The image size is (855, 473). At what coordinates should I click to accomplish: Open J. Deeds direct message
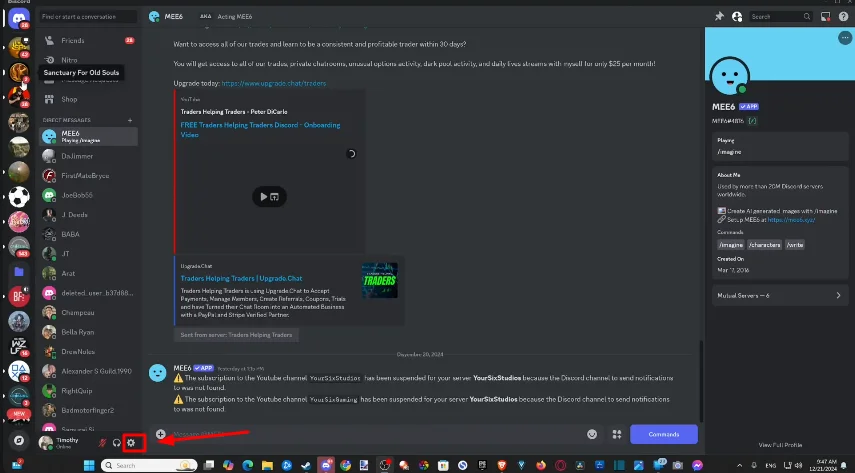(89, 215)
